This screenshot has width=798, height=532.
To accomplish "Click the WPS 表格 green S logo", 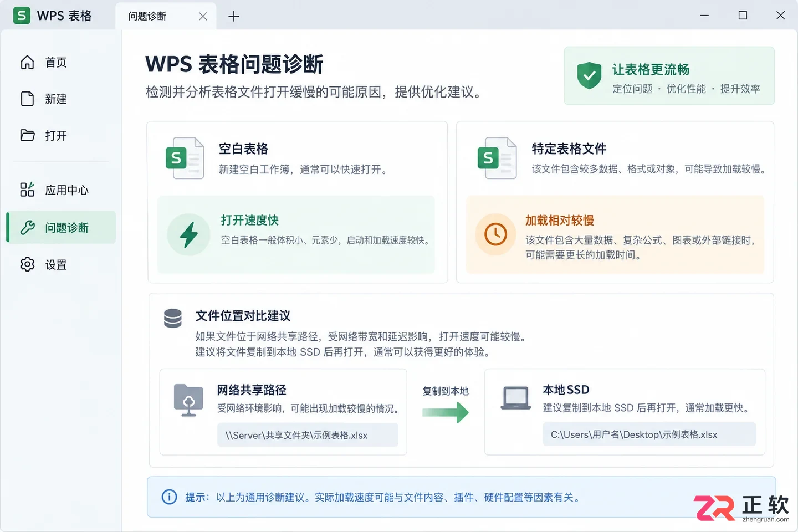I will pos(22,16).
